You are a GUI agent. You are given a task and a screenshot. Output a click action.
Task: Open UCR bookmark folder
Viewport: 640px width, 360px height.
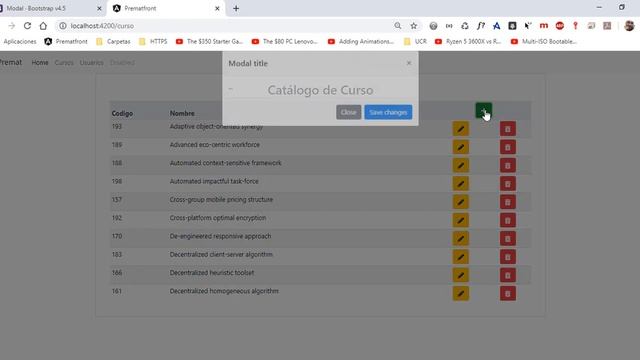pos(416,42)
